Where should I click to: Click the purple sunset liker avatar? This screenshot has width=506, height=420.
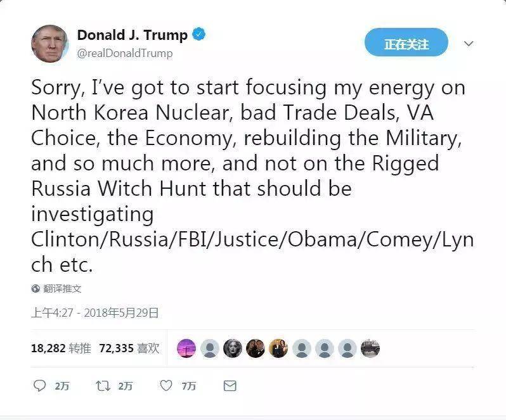tap(186, 348)
